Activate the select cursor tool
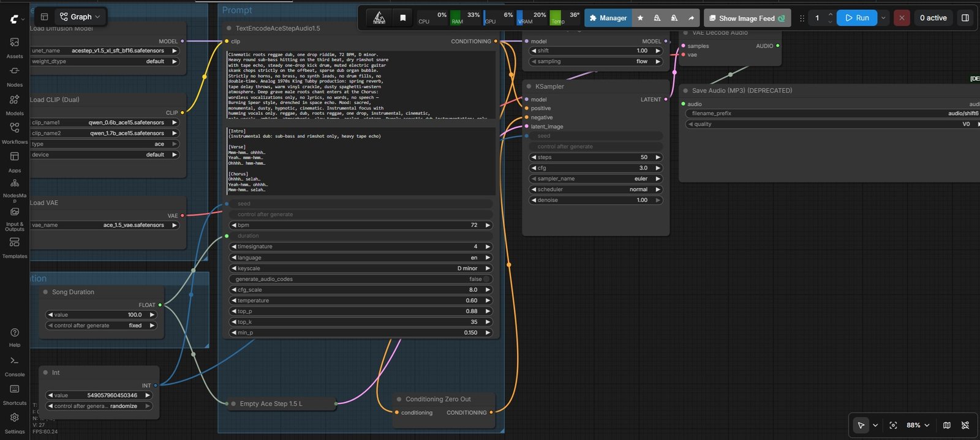The height and width of the screenshot is (440, 980). pyautogui.click(x=861, y=425)
